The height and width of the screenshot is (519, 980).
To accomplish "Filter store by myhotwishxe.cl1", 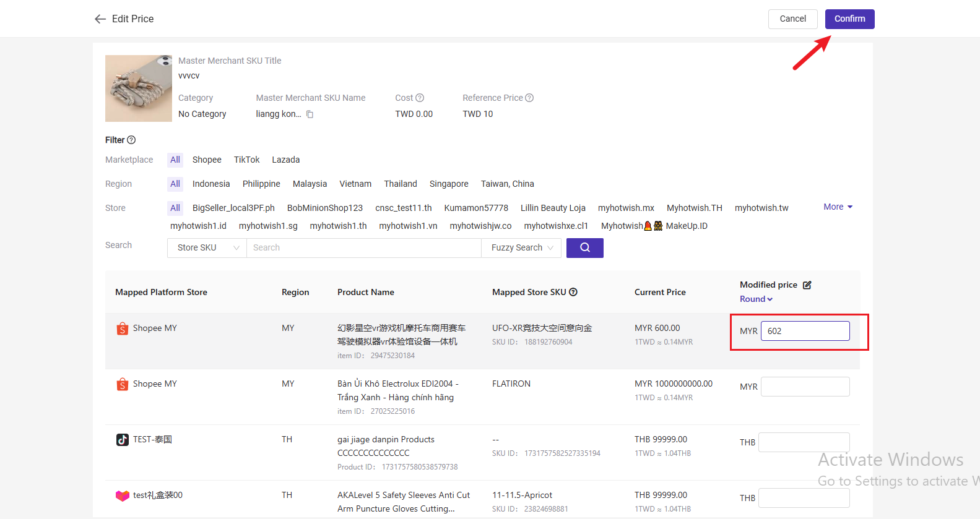I will [x=556, y=226].
